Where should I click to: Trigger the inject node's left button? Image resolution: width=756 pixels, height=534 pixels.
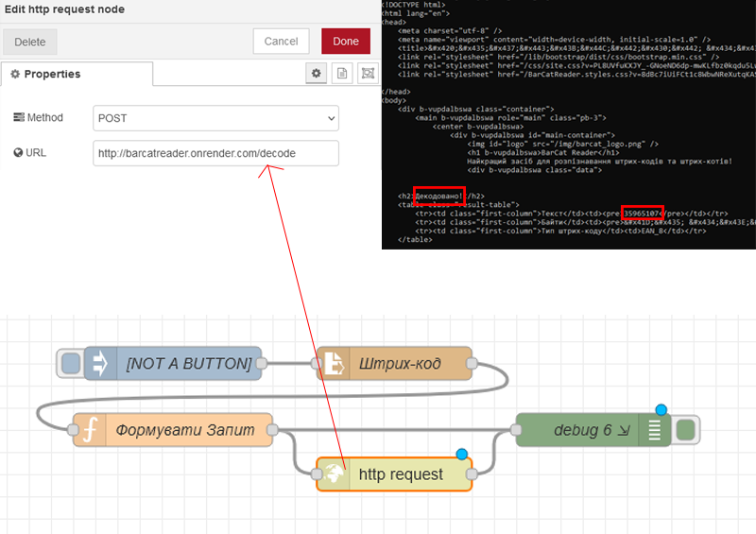[69, 364]
